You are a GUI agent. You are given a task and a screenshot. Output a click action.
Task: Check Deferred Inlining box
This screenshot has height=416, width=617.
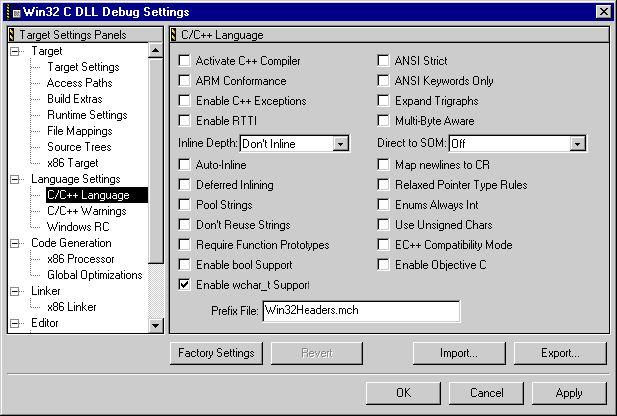184,185
